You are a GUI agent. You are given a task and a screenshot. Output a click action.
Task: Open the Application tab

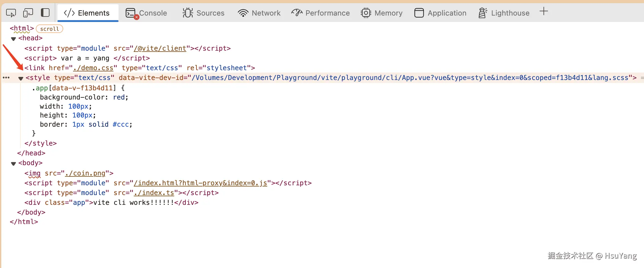click(440, 13)
